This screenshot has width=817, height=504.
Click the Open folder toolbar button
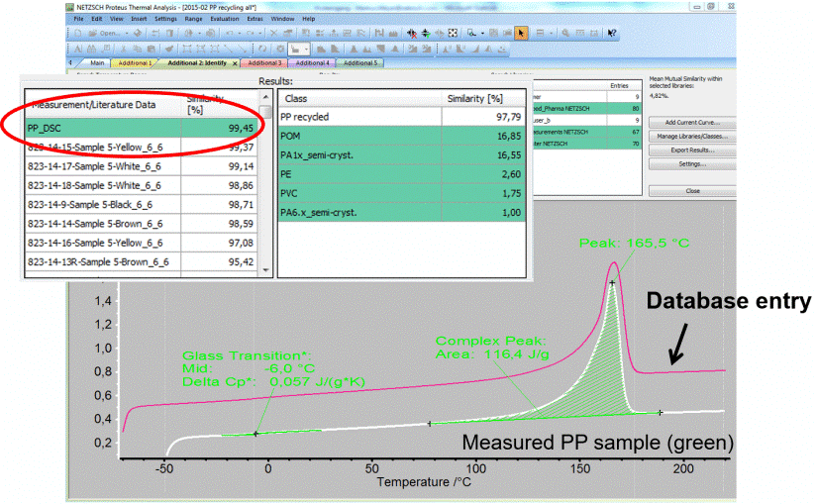(103, 33)
